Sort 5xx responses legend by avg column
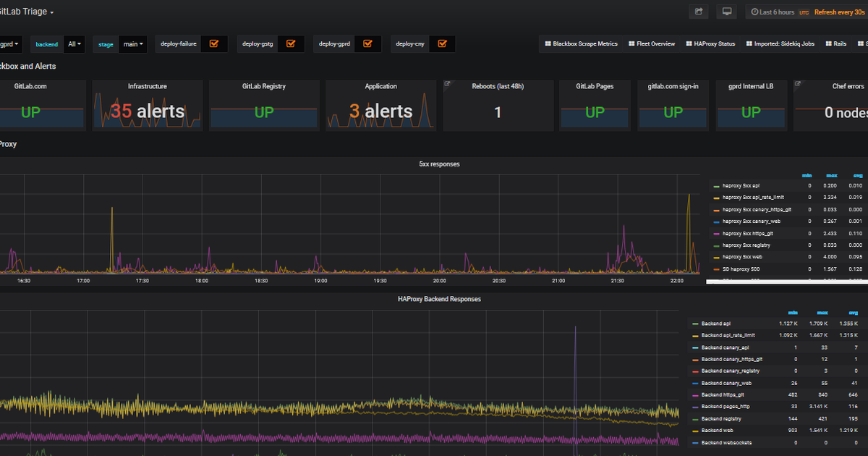This screenshot has height=456, width=868. click(x=858, y=175)
